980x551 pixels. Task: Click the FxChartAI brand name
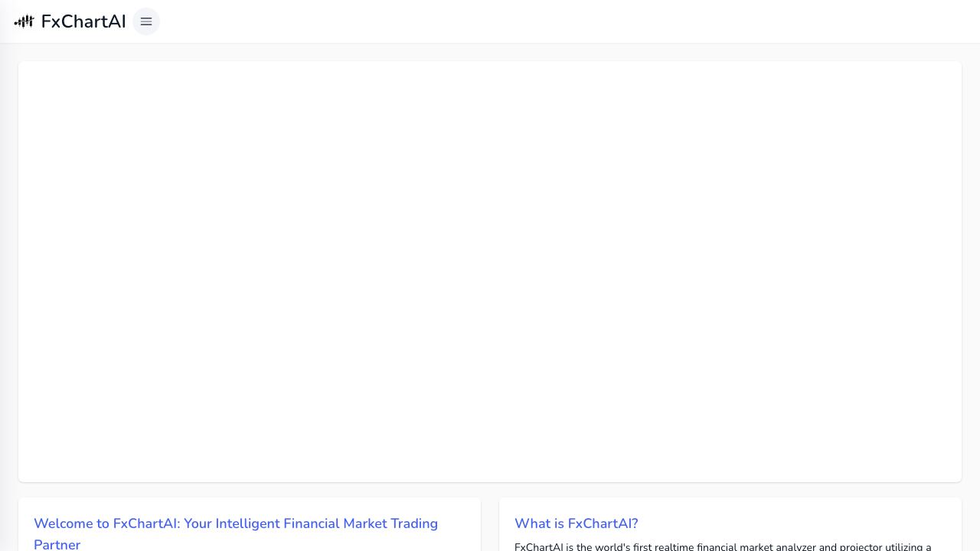pos(83,21)
